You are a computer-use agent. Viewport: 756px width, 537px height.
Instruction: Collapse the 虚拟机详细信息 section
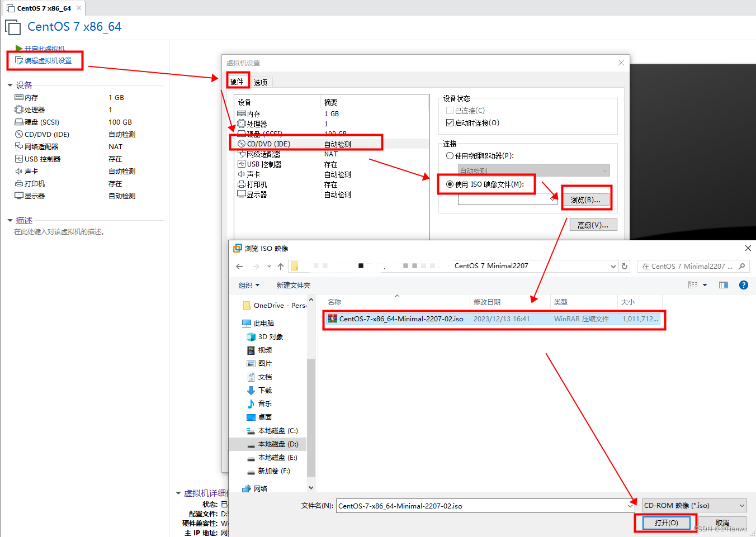(x=178, y=493)
